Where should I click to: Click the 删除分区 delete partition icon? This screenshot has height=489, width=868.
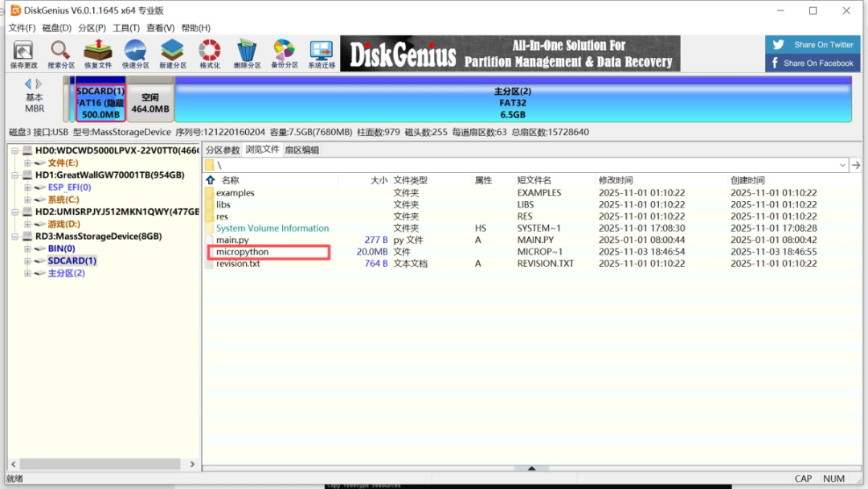click(248, 53)
